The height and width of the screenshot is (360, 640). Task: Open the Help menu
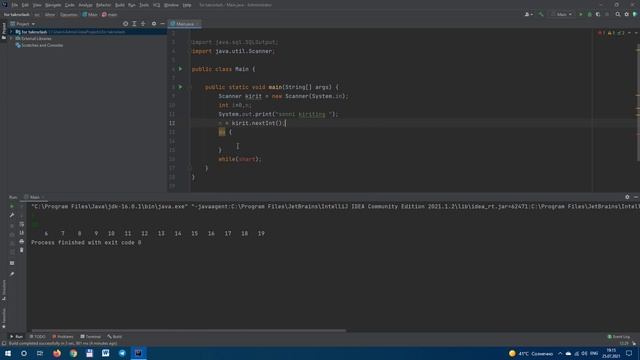coord(187,5)
